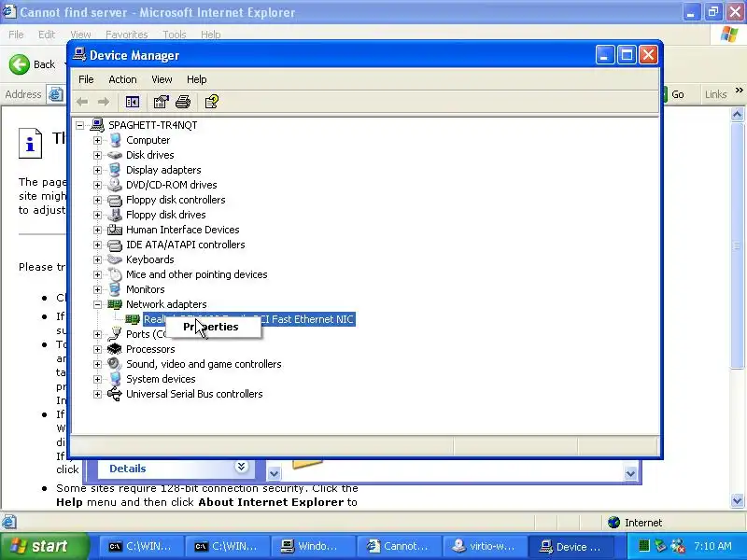Screen dimensions: 747x560
Task: Click the forward arrow in Device Manager toolbar
Action: [103, 102]
